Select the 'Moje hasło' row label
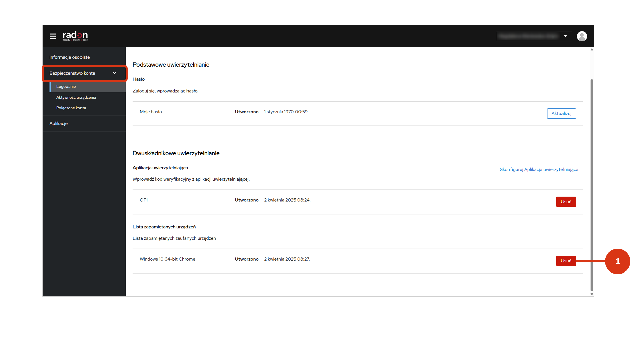This screenshot has width=644, height=362. click(x=151, y=112)
